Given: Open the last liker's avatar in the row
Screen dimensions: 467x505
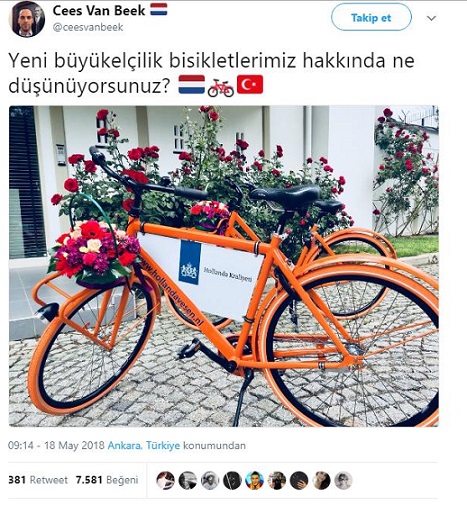Looking at the screenshot, I should [x=343, y=480].
